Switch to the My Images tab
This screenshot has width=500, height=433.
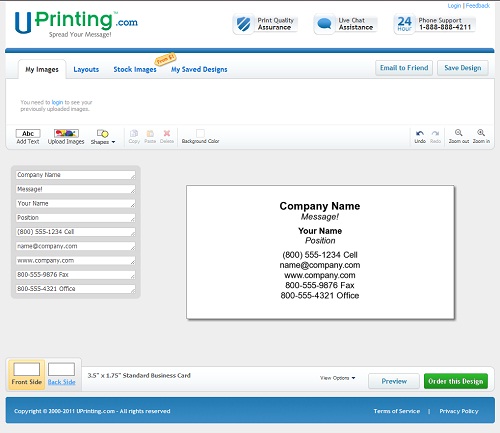(x=42, y=69)
